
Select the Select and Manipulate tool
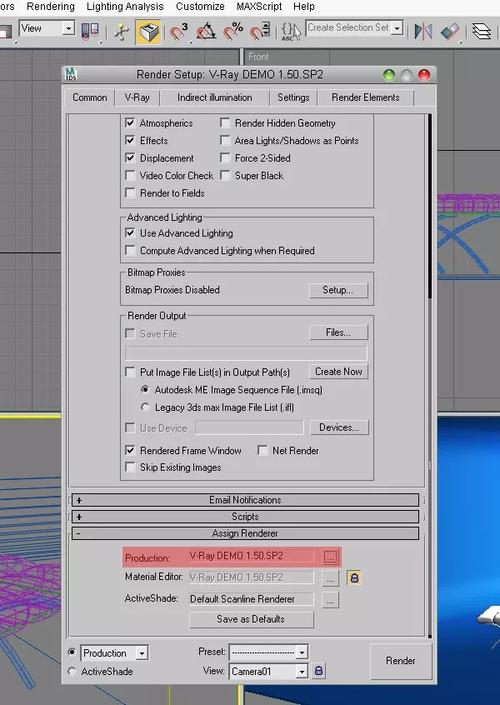click(x=121, y=32)
